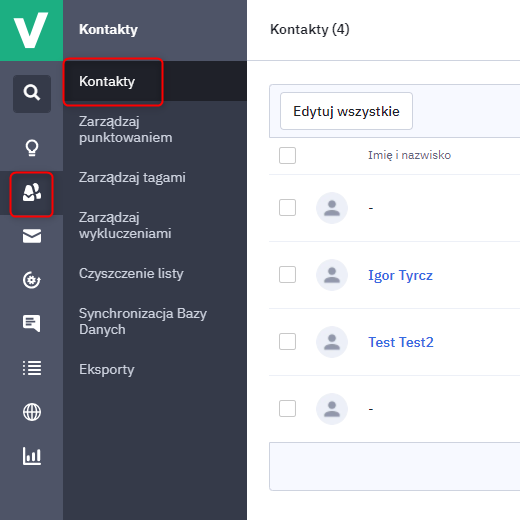Click the Edytuj wszystkie button
This screenshot has height=520, width=520.
click(346, 111)
